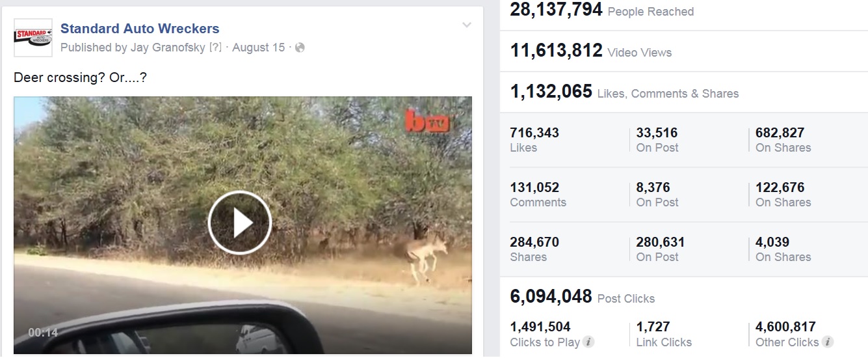Play the deer crossing video
The width and height of the screenshot is (868, 358).
tap(239, 223)
